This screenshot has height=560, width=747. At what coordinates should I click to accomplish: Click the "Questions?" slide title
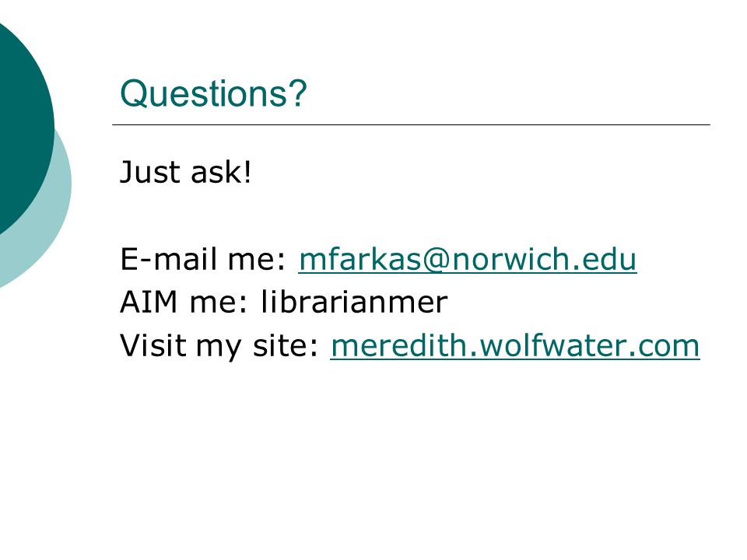click(x=213, y=93)
